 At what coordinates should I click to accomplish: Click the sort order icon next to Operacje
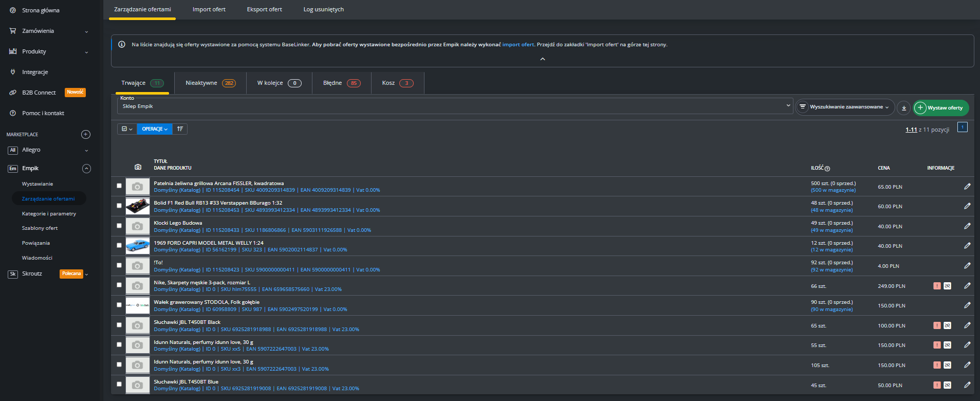point(180,129)
